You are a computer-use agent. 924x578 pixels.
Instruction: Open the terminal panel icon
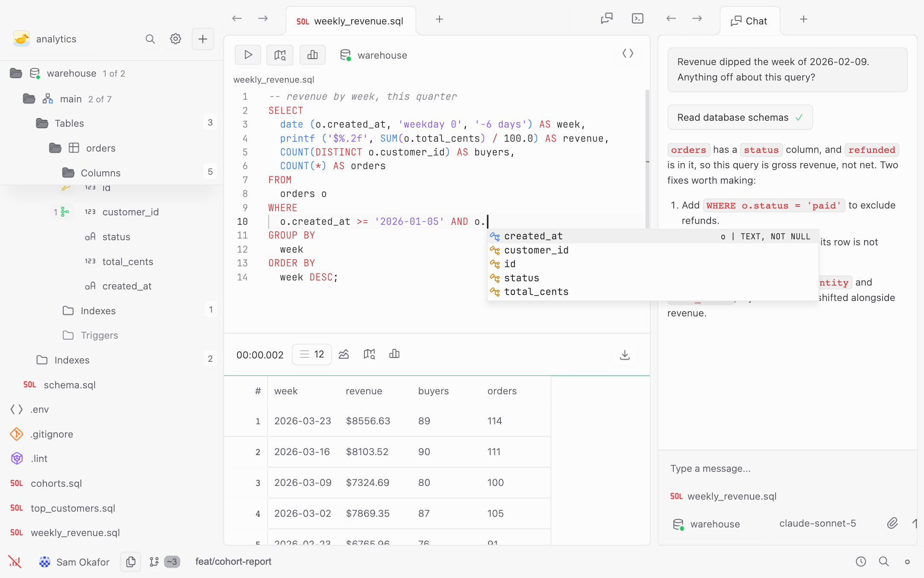click(x=637, y=18)
